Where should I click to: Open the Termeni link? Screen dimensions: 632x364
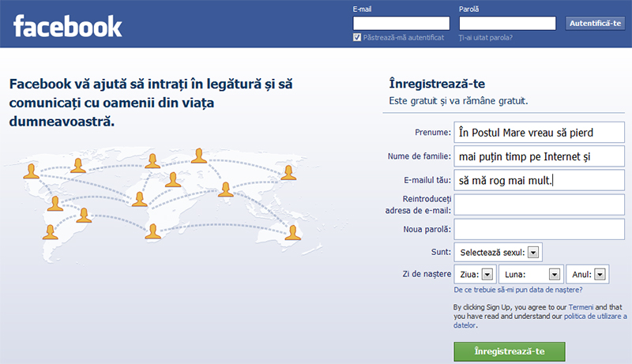tap(581, 307)
